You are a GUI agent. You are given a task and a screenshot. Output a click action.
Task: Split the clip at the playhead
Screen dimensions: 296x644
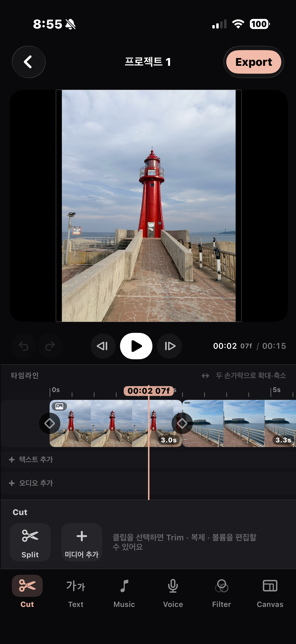click(30, 542)
